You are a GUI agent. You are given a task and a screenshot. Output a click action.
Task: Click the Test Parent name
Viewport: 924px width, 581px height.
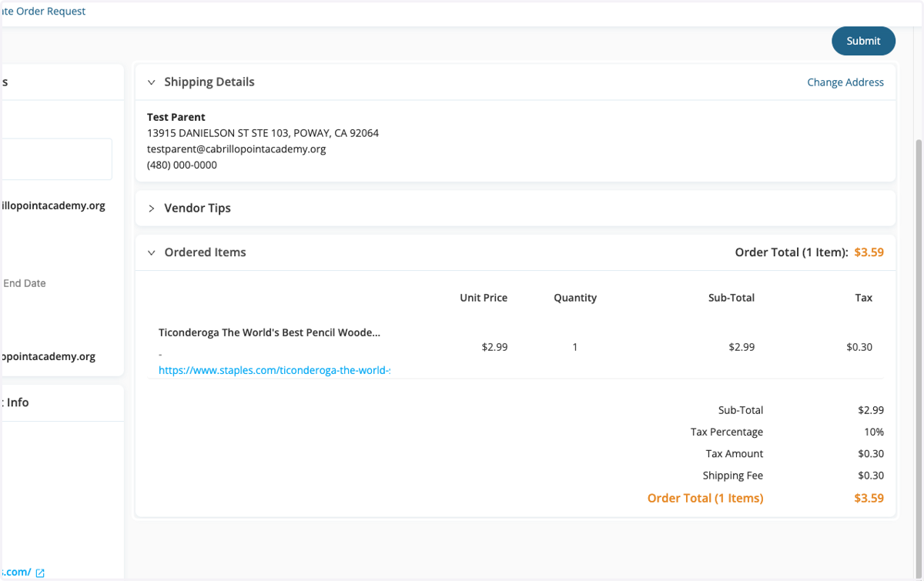click(x=176, y=117)
